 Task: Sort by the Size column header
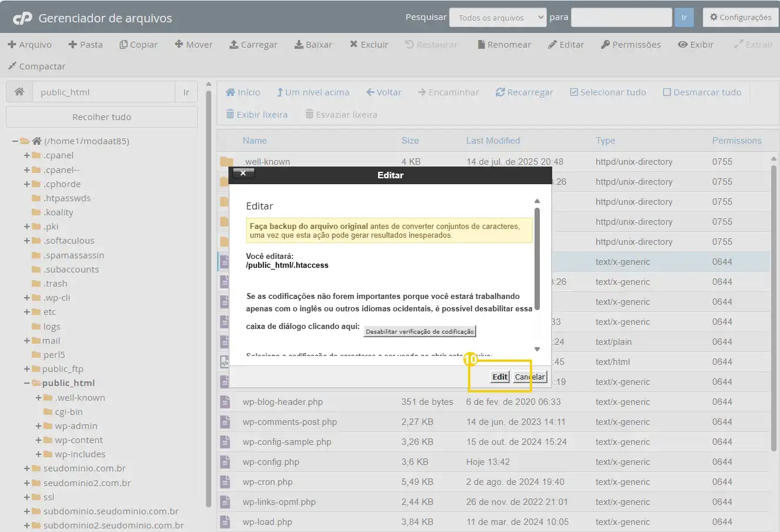410,141
